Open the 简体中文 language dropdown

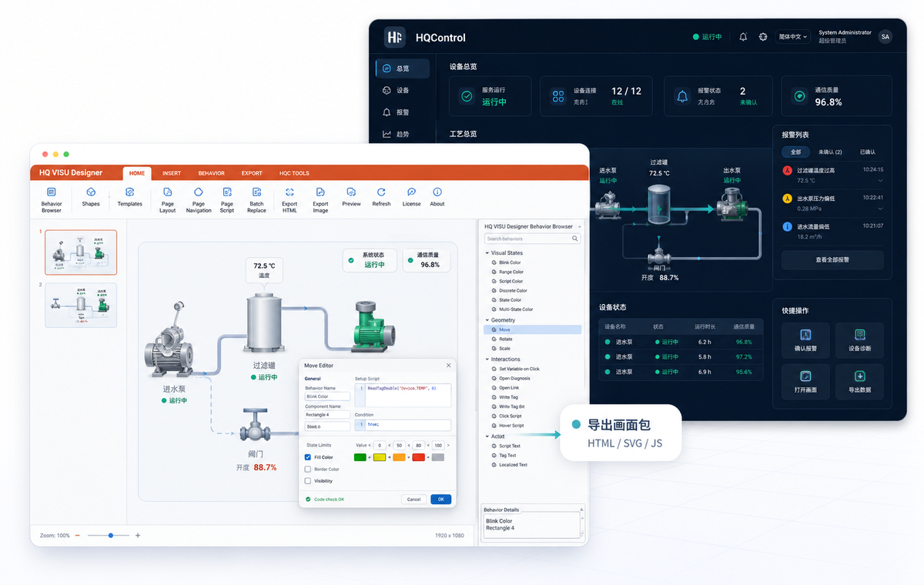pos(792,37)
